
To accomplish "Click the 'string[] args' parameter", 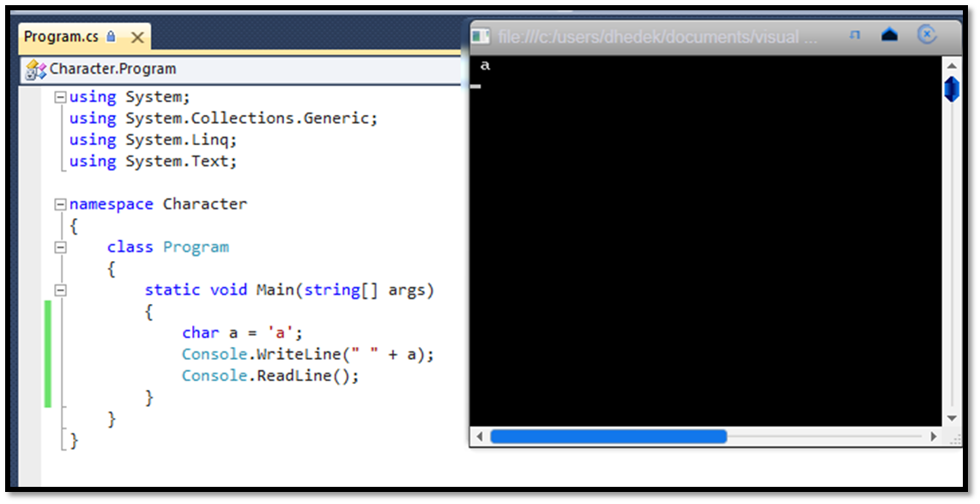I will tap(366, 290).
